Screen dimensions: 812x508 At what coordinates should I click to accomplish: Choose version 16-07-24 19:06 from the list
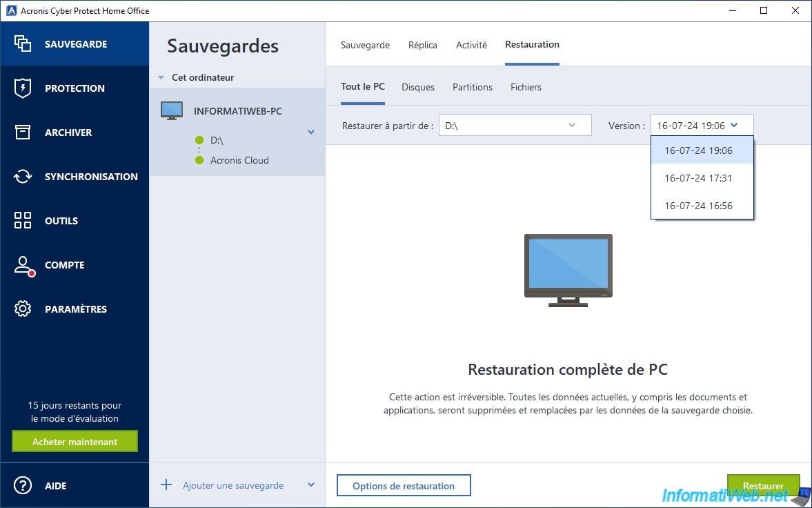coord(702,150)
